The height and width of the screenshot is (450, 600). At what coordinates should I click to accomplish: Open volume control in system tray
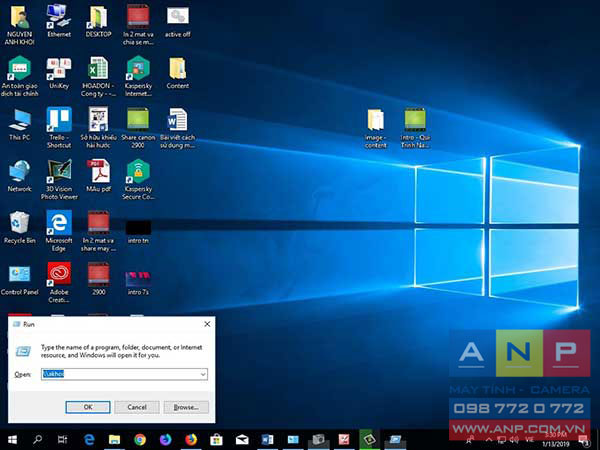coord(514,440)
